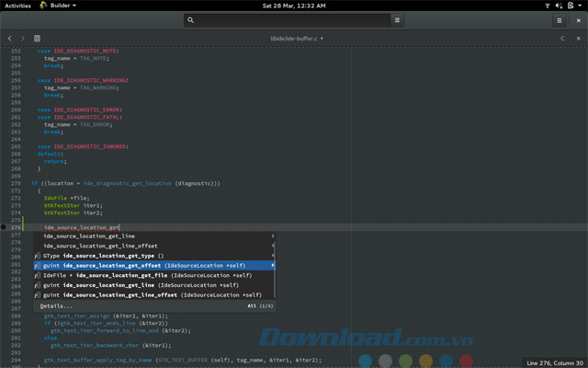Click Details... in the completion popup
This screenshot has height=368, width=588.
click(x=56, y=305)
